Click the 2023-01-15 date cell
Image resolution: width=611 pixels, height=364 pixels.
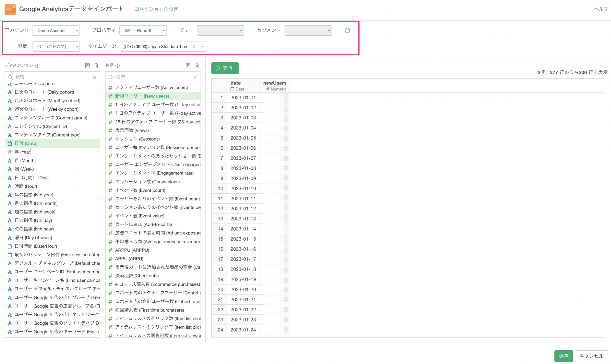pos(243,239)
